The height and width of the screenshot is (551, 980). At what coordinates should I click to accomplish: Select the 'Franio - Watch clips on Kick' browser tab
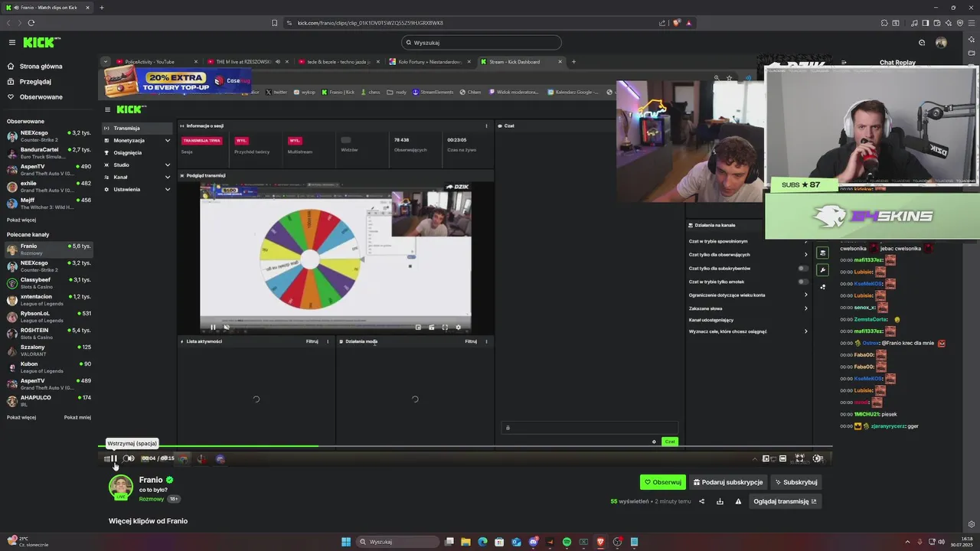pos(46,8)
